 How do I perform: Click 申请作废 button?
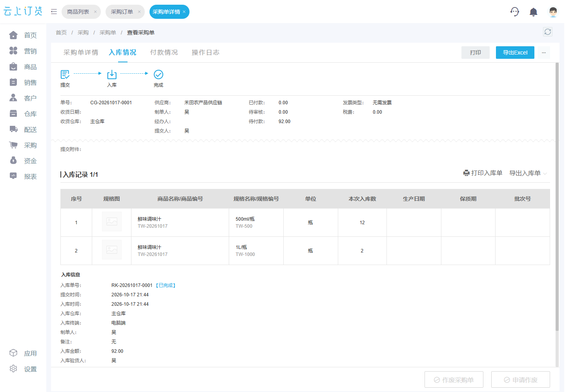click(x=521, y=380)
